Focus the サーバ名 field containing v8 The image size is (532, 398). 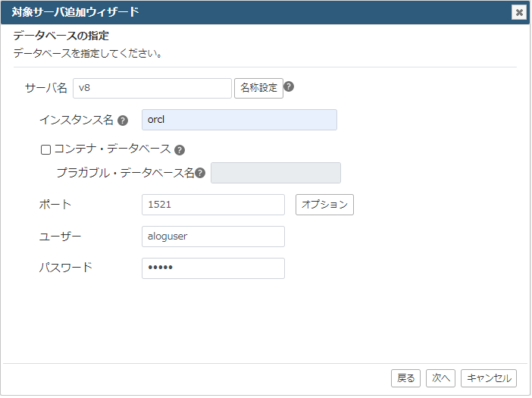point(152,88)
